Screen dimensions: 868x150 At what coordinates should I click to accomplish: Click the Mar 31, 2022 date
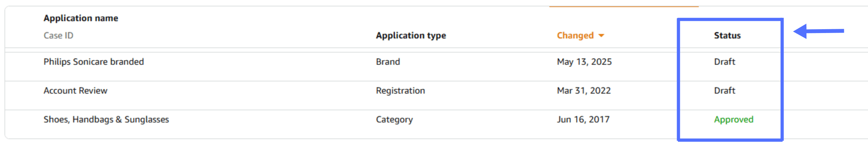[x=584, y=91]
